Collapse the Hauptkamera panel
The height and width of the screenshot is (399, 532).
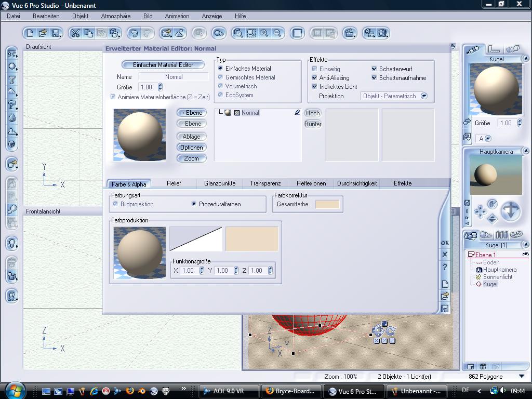click(x=526, y=151)
